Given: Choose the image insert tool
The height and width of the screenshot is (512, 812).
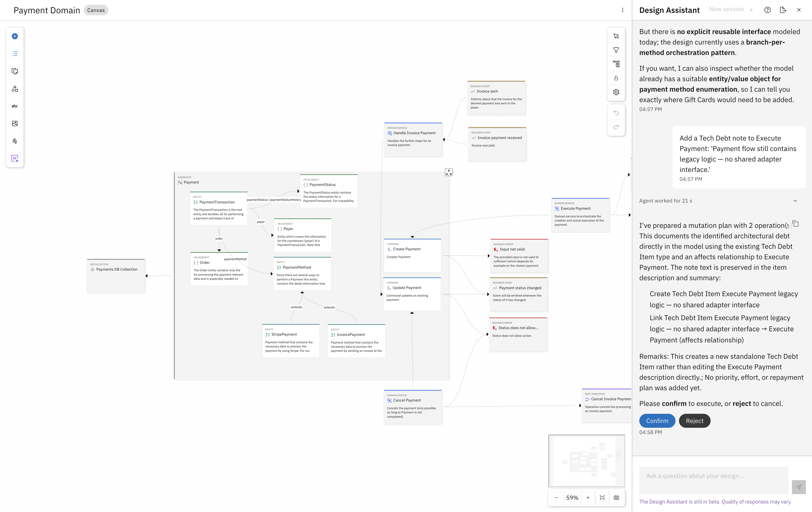Looking at the screenshot, I should pos(15,124).
